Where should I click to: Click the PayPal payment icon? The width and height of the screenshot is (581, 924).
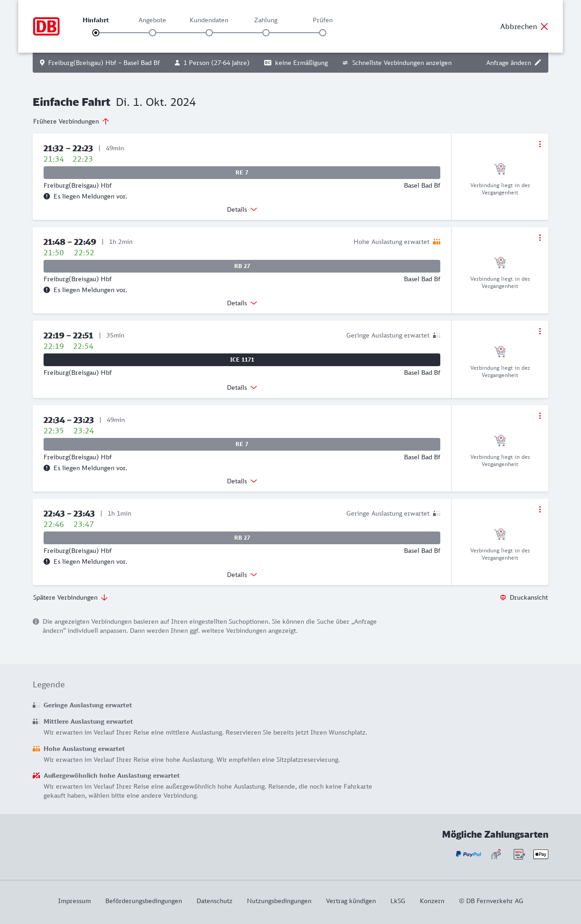click(468, 854)
